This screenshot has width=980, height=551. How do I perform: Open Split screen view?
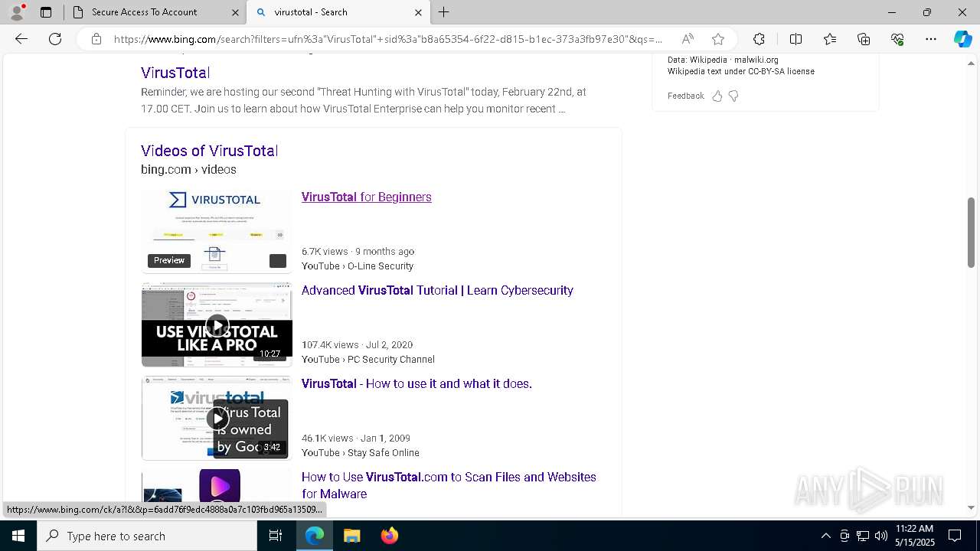pyautogui.click(x=795, y=39)
